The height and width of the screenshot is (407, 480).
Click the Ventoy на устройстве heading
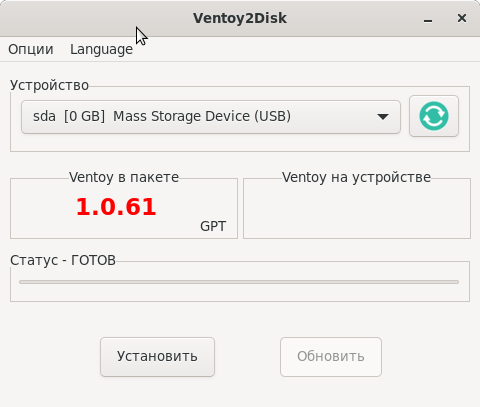tap(356, 177)
